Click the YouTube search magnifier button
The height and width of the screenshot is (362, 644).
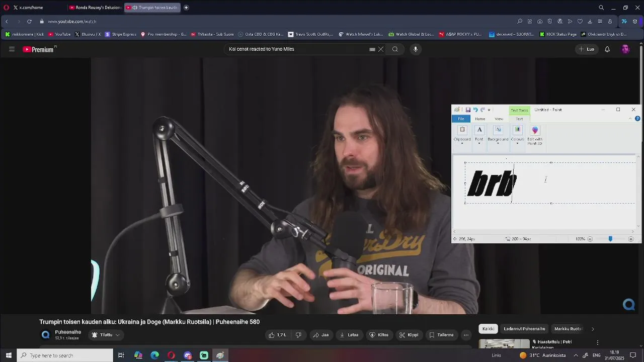point(395,49)
